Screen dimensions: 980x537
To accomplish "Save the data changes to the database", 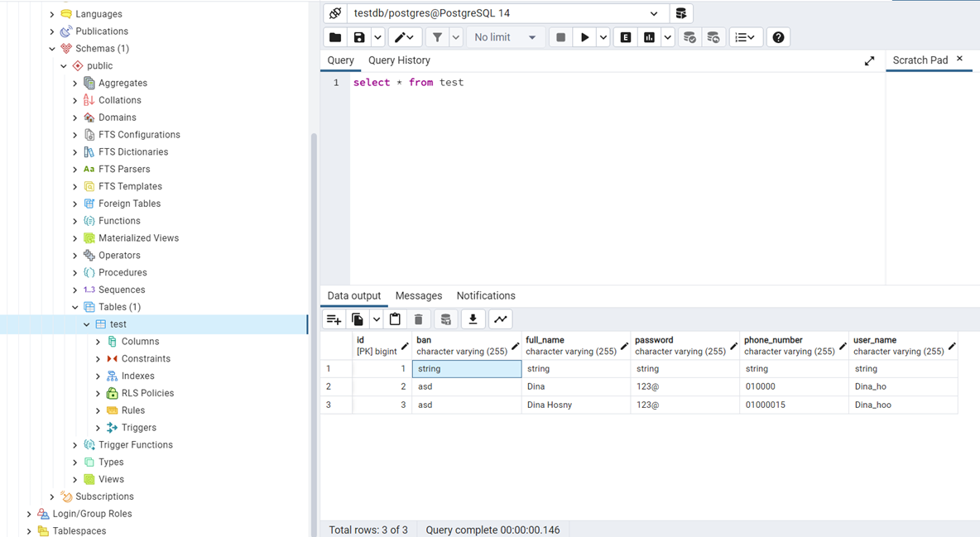I will click(444, 319).
